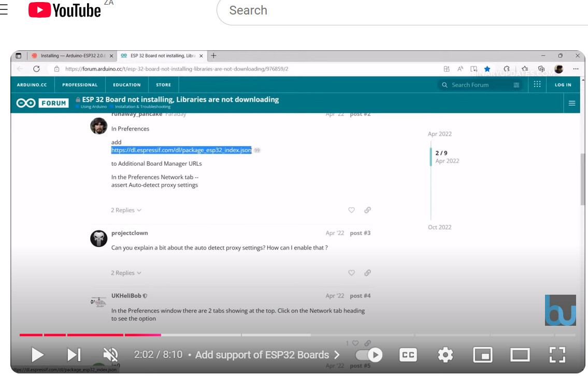Close the 'ESP 32 Board not installing' tab
Screen dimensions: 588x376
[x=201, y=56]
